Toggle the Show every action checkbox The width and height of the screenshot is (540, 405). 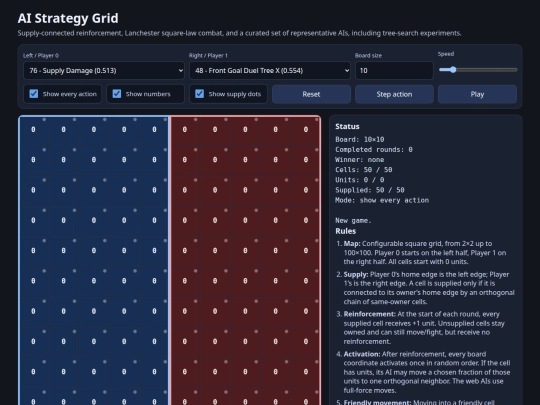click(x=34, y=94)
